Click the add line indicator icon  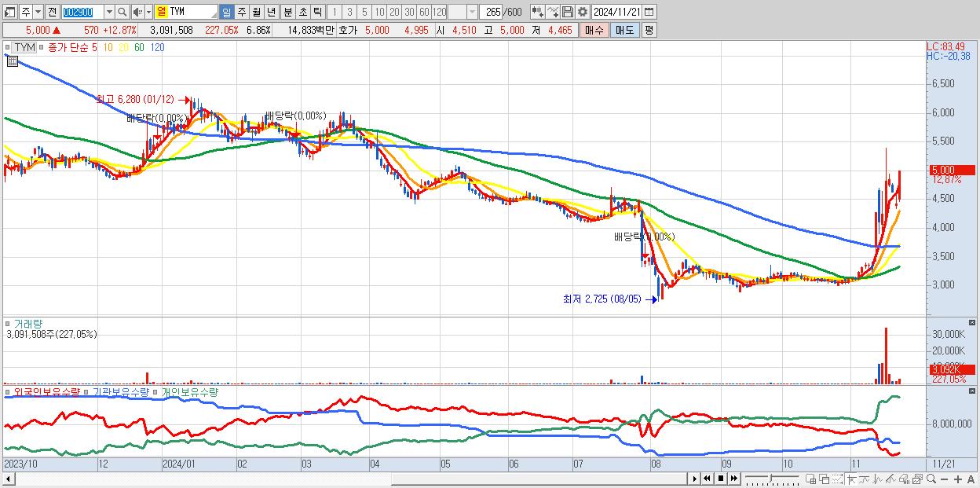(x=552, y=12)
